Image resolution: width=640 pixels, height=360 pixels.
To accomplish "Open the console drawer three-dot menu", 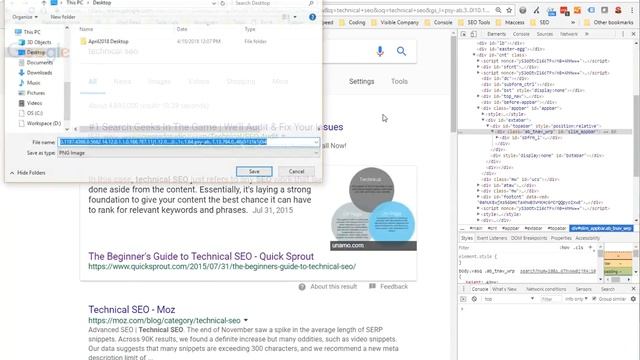I will point(463,289).
